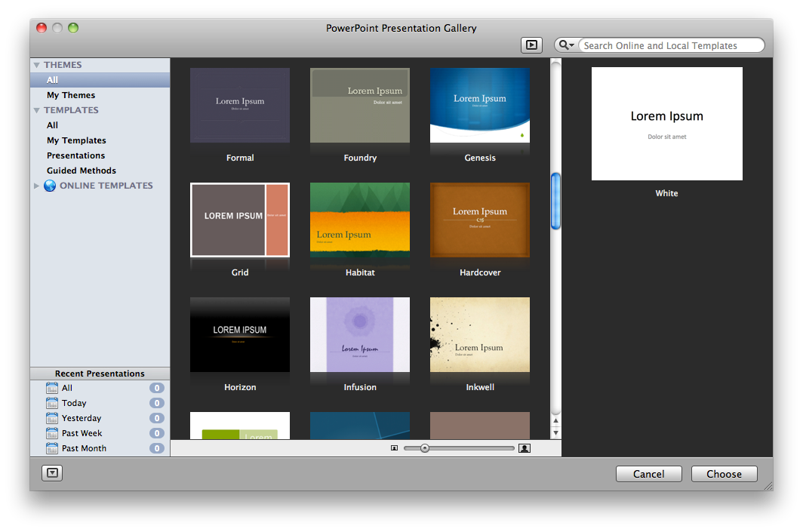Click the Search Online and Local Templates field
This screenshot has width=803, height=532.
point(671,45)
